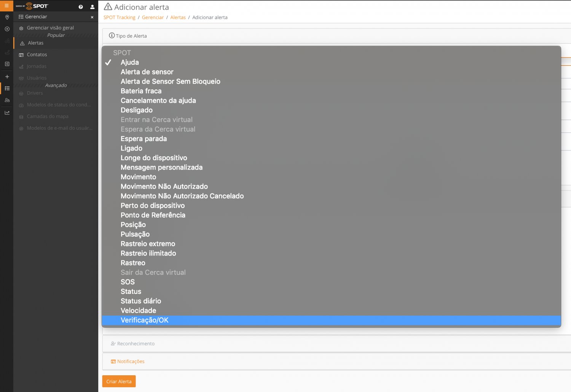Select Verificação/OK from alert type list

tap(144, 320)
